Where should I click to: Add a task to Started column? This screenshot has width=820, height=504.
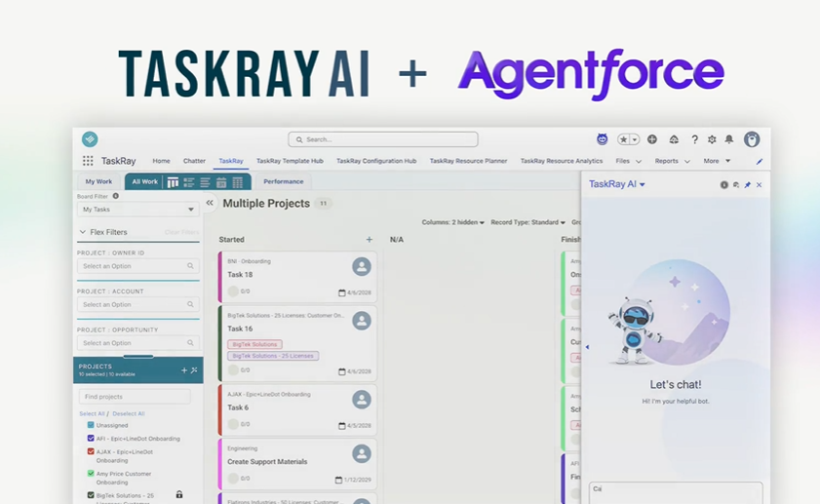point(370,240)
